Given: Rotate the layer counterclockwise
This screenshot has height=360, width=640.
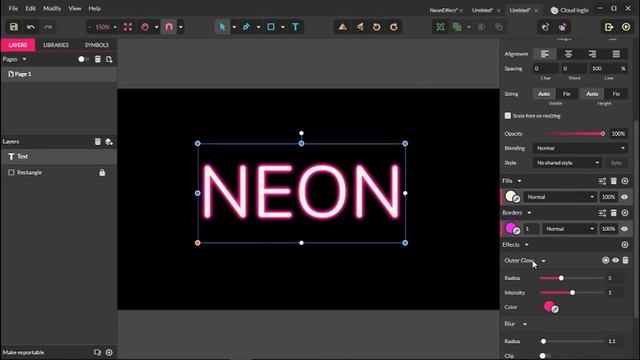Looking at the screenshot, I should pyautogui.click(x=376, y=27).
